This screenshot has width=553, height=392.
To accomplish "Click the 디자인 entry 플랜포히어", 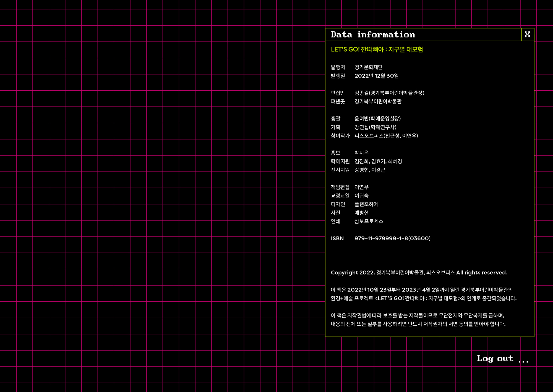I will coord(366,204).
